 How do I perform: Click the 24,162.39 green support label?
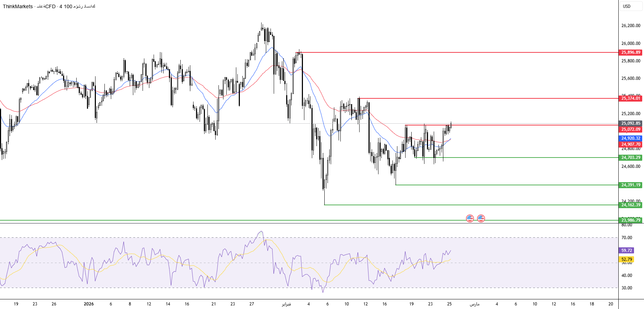[x=630, y=205]
